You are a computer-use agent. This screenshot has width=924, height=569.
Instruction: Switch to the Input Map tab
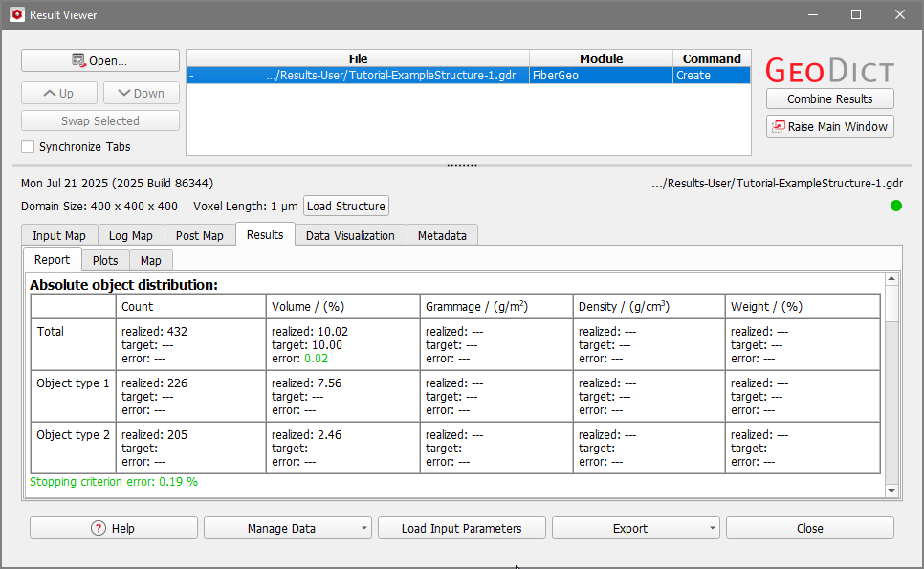coord(58,235)
